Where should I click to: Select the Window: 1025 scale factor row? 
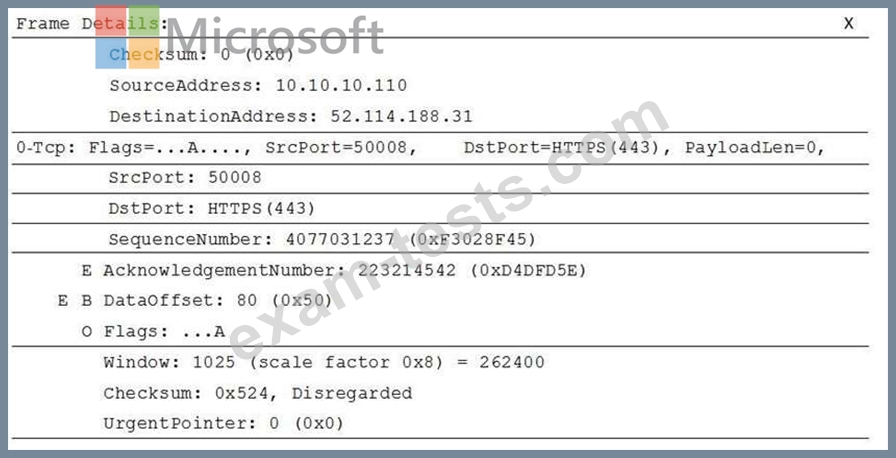[324, 362]
